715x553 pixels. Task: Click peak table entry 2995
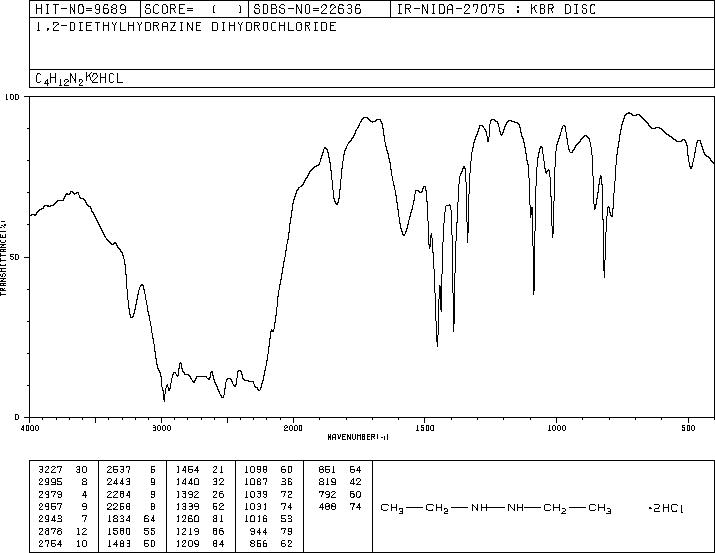(50, 482)
